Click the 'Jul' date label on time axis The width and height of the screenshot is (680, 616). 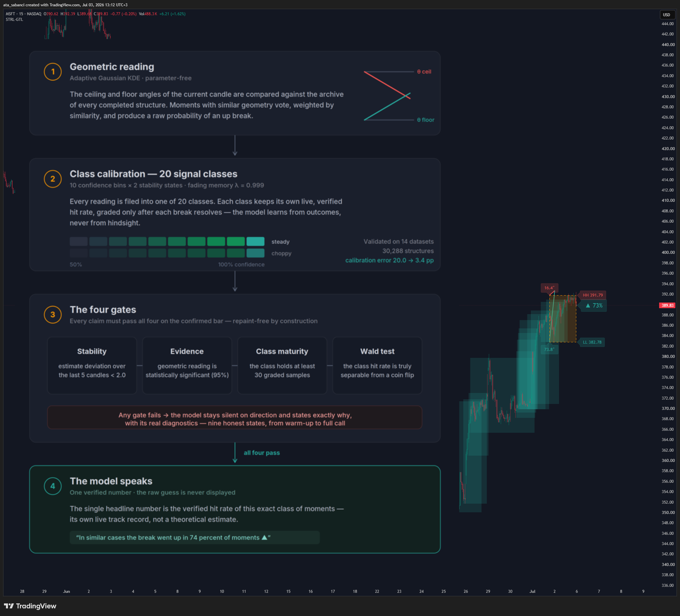point(532,591)
